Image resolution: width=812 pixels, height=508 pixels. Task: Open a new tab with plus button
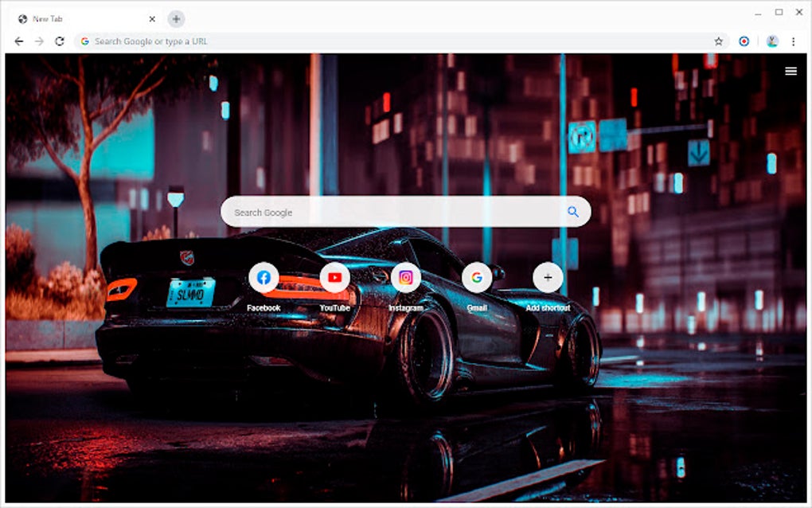click(176, 19)
